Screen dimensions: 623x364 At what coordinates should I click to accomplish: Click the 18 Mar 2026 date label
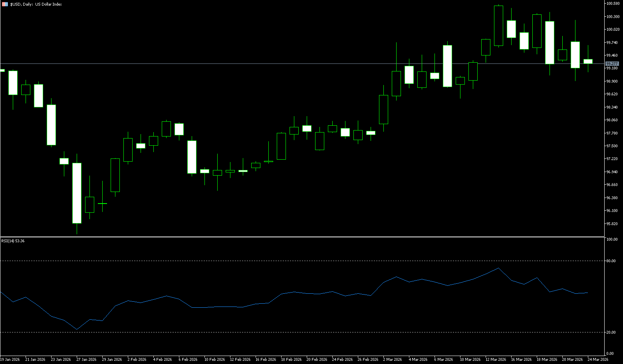547,360
